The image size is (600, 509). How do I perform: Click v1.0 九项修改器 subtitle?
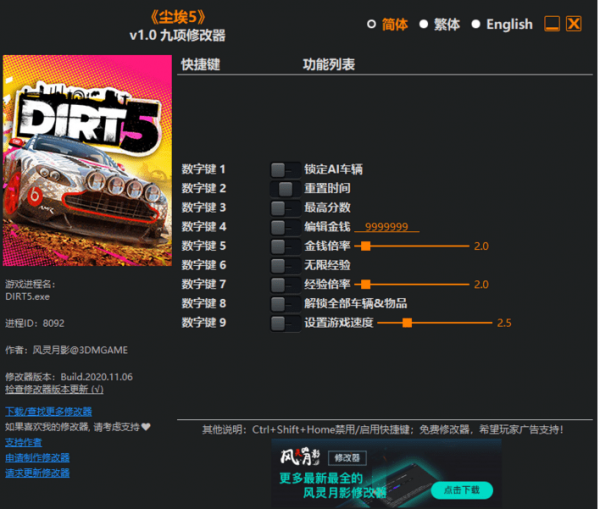pyautogui.click(x=178, y=36)
